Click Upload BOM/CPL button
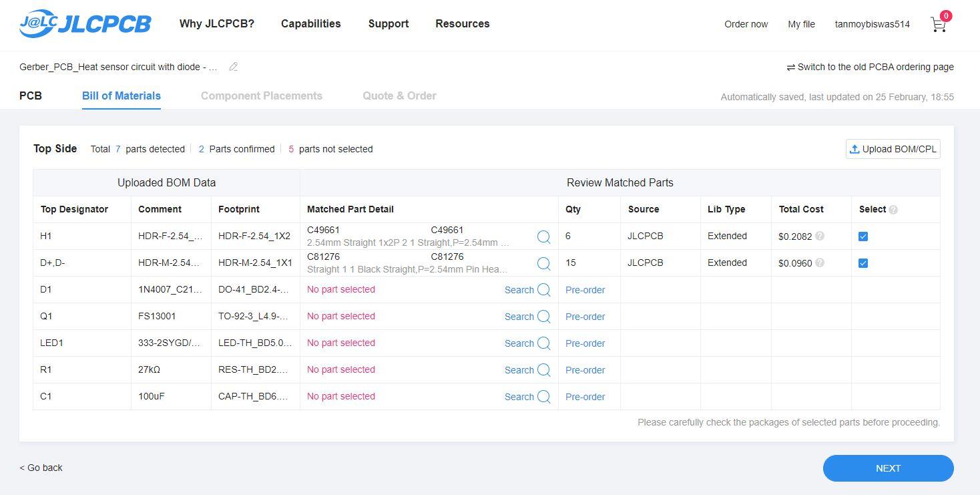 893,149
